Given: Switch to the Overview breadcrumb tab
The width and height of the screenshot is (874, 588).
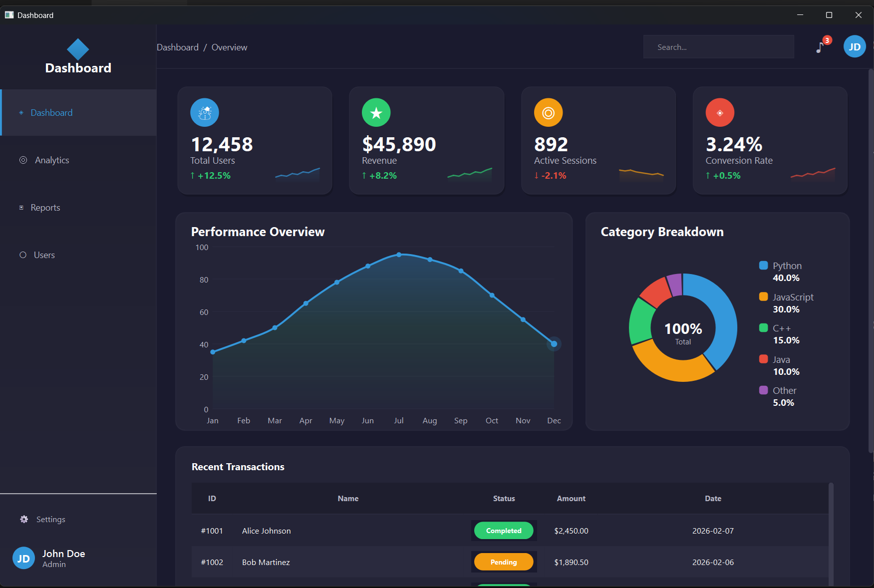Looking at the screenshot, I should pyautogui.click(x=229, y=47).
